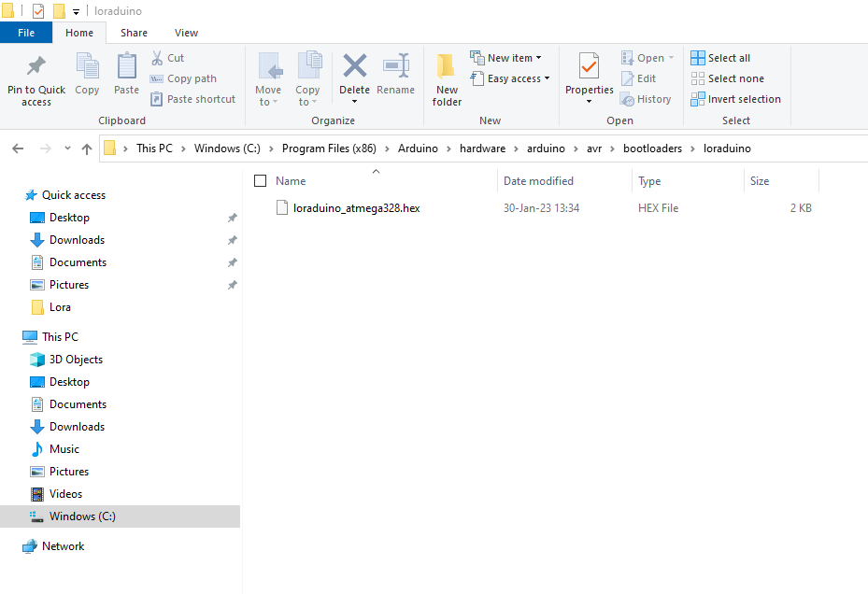Open the Delete options arrow

[354, 102]
